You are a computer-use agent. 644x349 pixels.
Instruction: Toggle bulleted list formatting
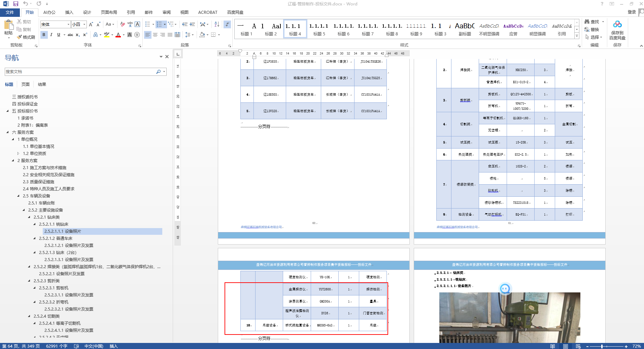[x=147, y=24]
